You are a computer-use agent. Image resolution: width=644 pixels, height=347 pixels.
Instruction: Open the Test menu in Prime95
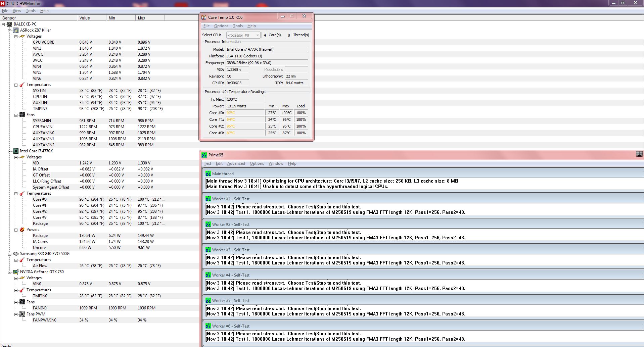click(208, 163)
